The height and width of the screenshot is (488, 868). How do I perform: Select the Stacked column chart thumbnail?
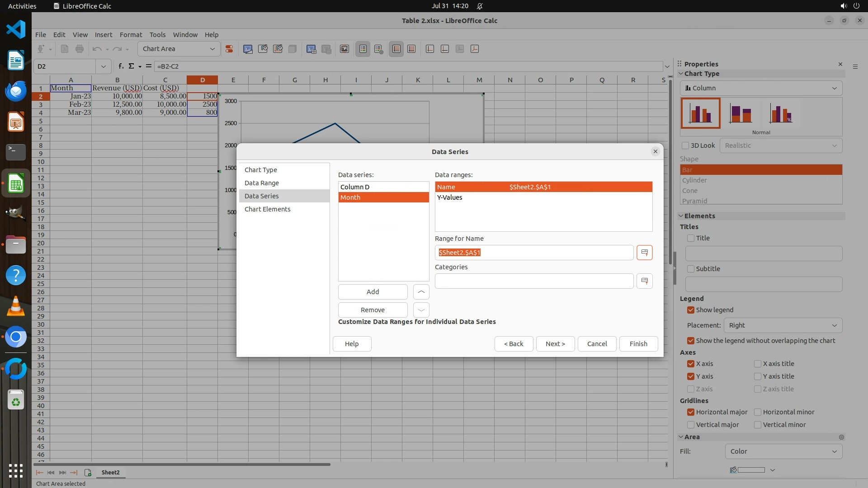(741, 113)
